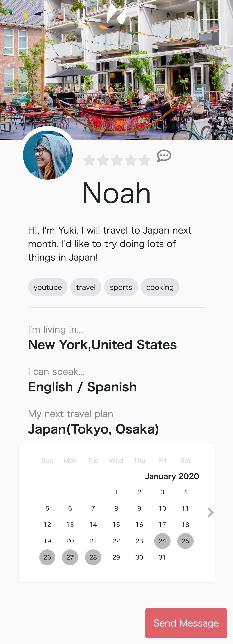Screen dimensions: 233x644
Task: Click the white logo at top
Action: pos(116,14)
